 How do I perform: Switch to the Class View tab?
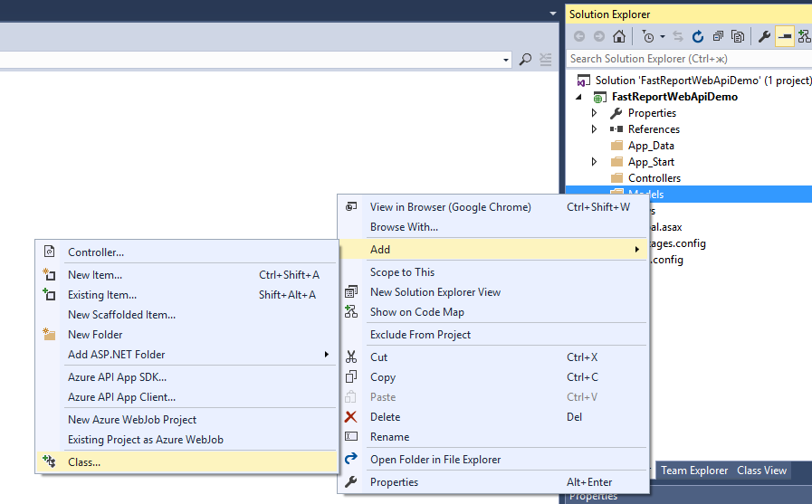(762, 471)
